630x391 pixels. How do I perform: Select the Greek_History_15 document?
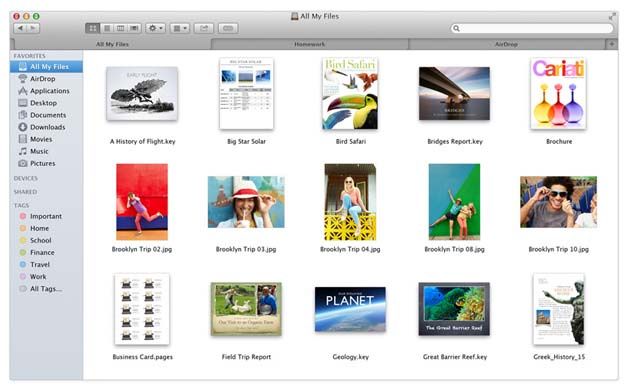[x=558, y=309]
